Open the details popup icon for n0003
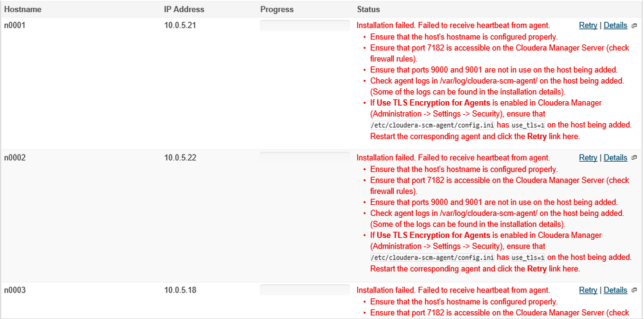Viewport: 644px width, 319px height. point(634,291)
